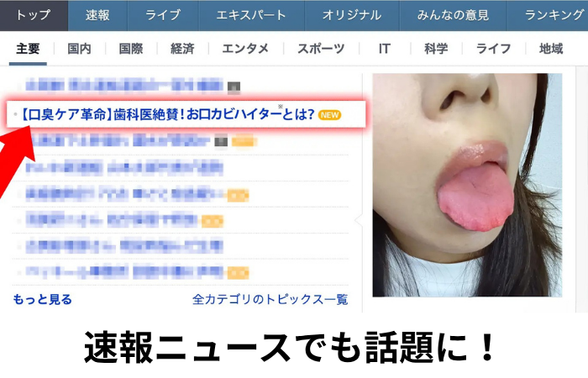Open the 科学 category

click(436, 49)
